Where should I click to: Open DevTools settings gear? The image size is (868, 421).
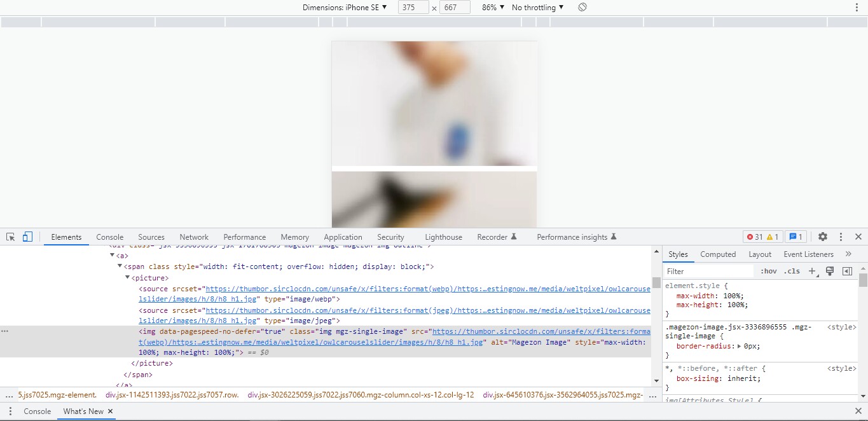[823, 237]
